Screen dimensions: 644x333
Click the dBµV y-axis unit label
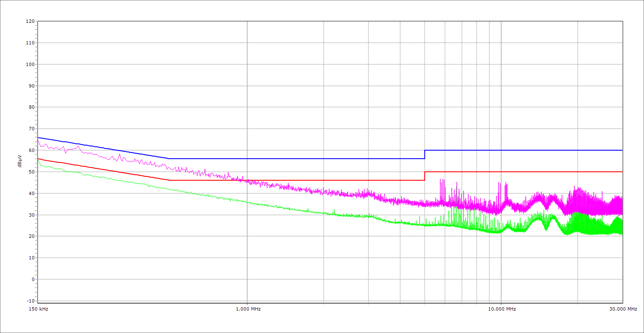pyautogui.click(x=20, y=161)
